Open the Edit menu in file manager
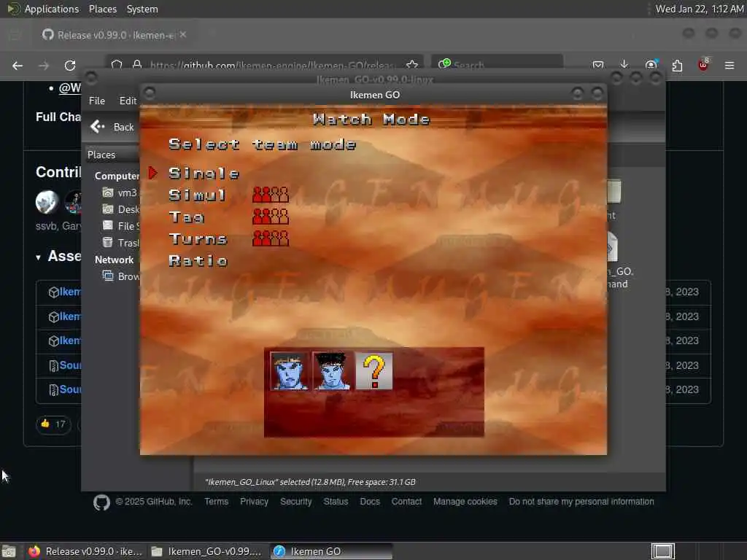The image size is (747, 560). click(128, 101)
